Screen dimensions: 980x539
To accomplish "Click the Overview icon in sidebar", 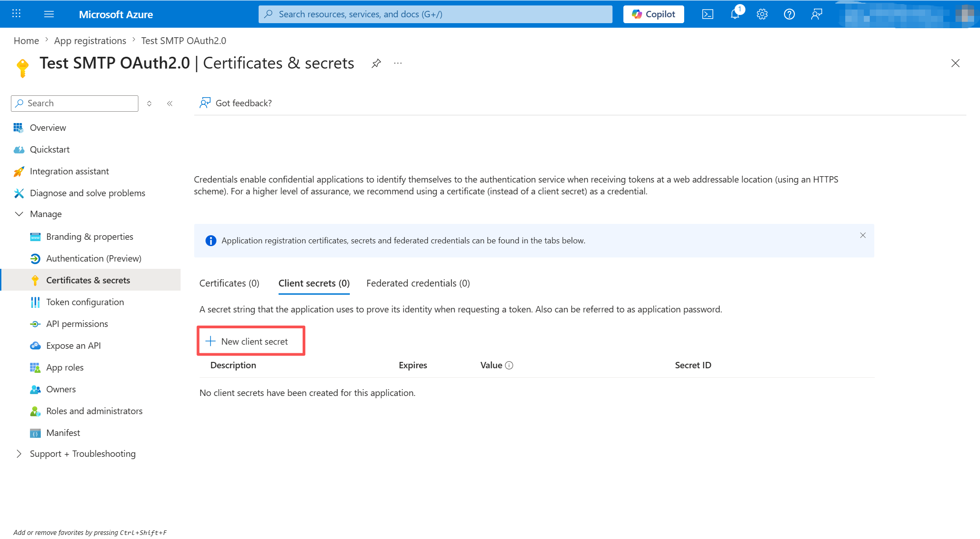I will (19, 128).
